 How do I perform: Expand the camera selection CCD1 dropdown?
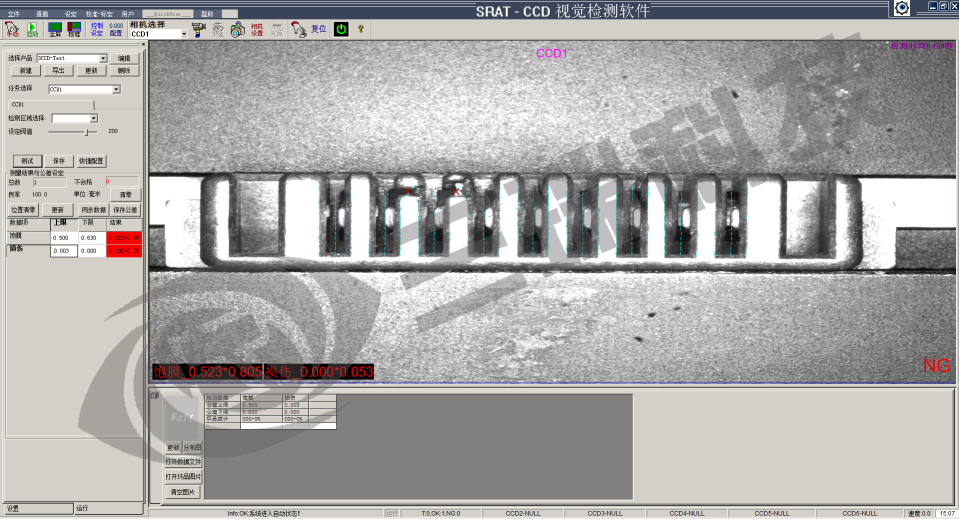(x=183, y=34)
